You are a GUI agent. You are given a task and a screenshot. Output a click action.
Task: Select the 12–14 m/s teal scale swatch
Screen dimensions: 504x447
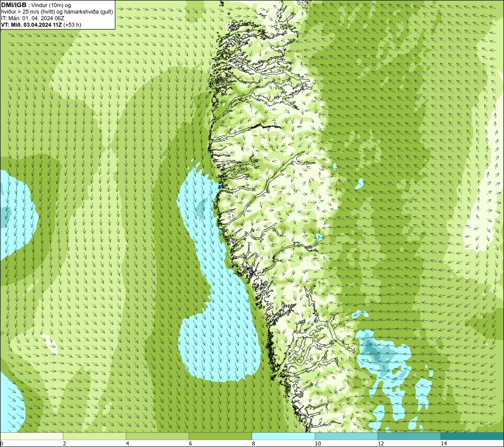coord(409,436)
